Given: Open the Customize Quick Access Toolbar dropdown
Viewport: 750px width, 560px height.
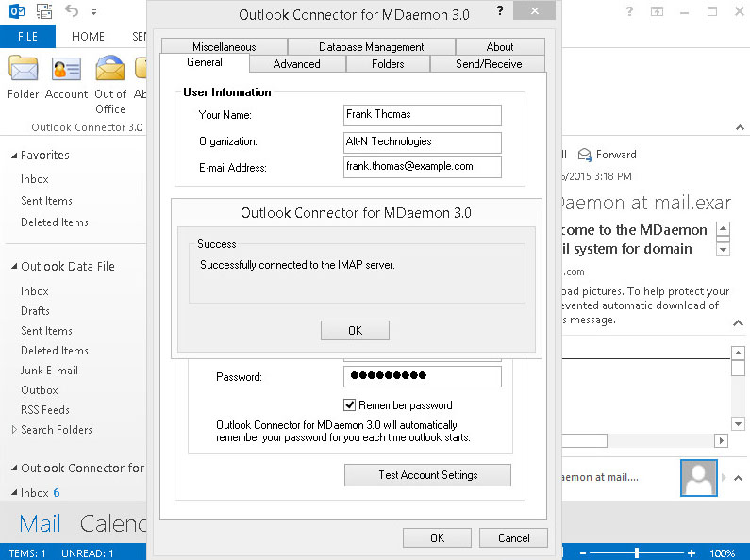Looking at the screenshot, I should [93, 13].
